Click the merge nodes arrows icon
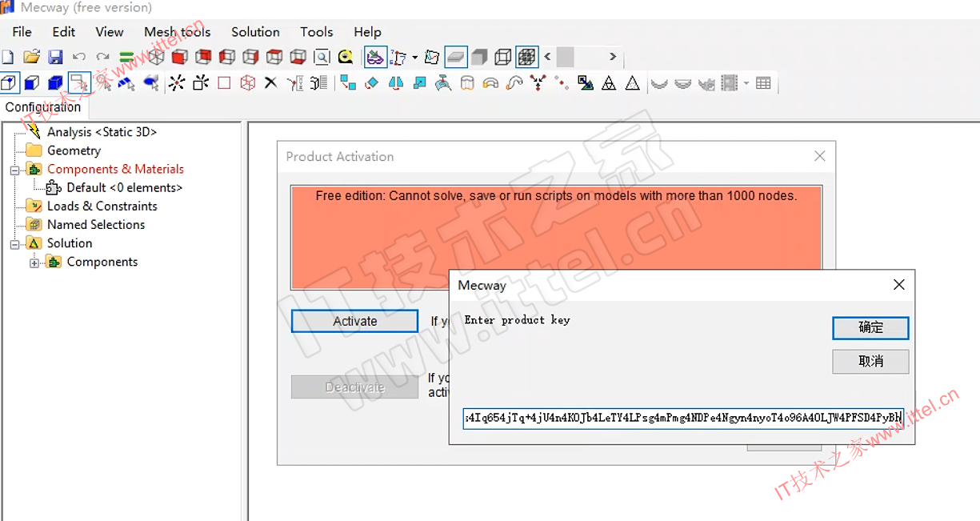The width and height of the screenshot is (980, 521). (538, 82)
